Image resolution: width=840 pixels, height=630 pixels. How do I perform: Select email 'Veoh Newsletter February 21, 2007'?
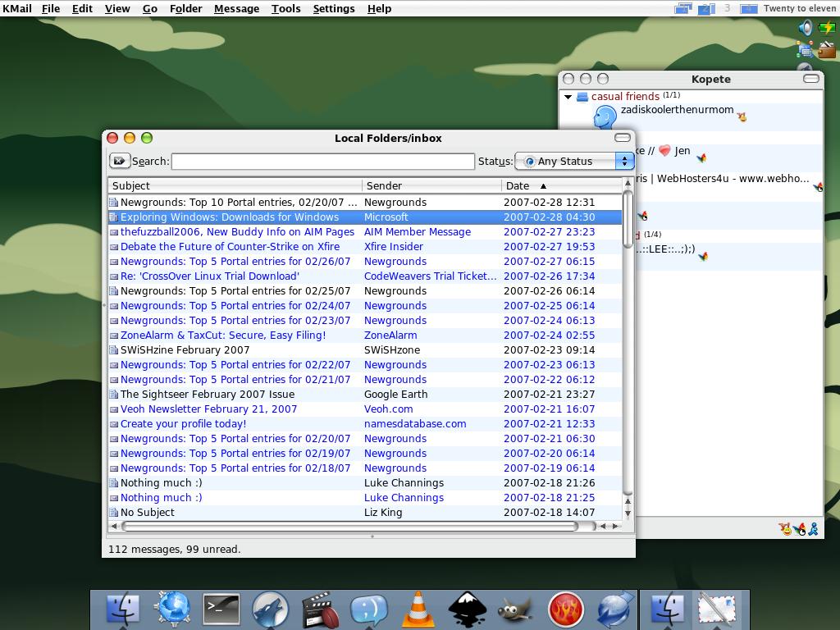coord(365,409)
